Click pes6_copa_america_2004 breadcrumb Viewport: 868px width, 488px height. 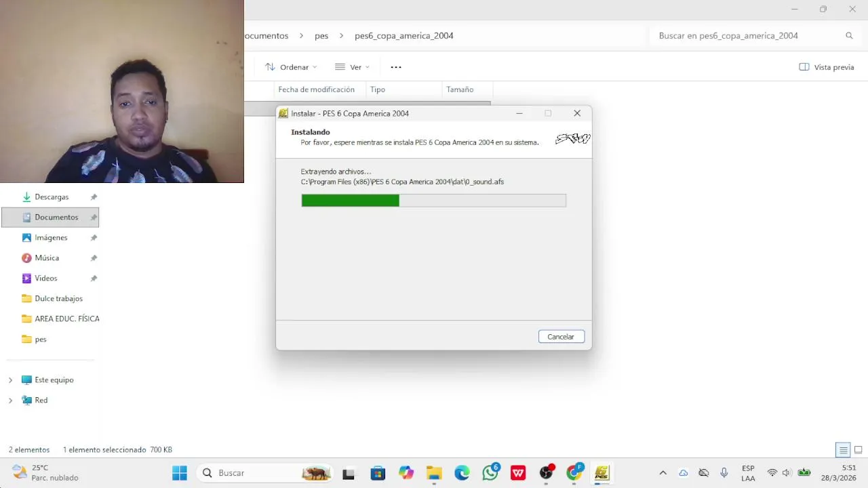(x=404, y=36)
